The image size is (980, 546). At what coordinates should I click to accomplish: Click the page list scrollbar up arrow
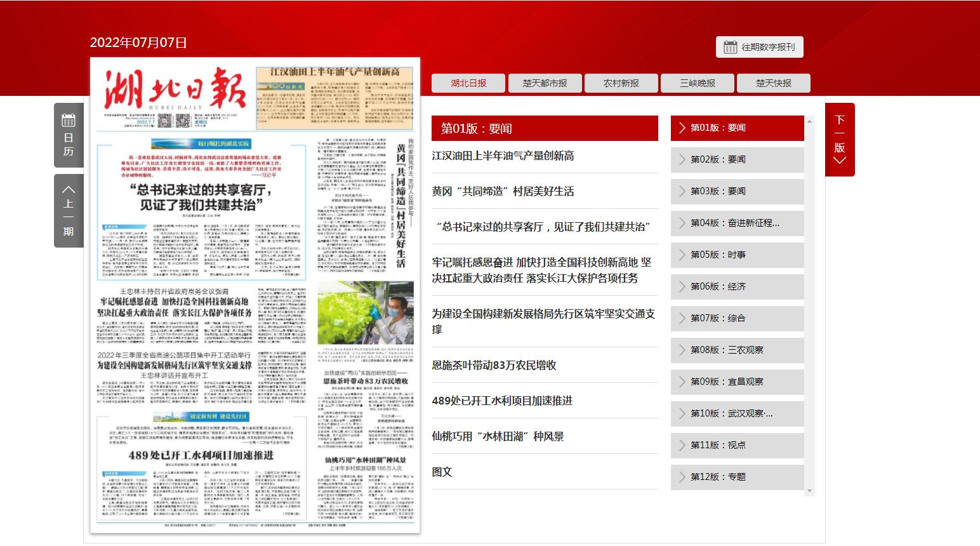[809, 121]
